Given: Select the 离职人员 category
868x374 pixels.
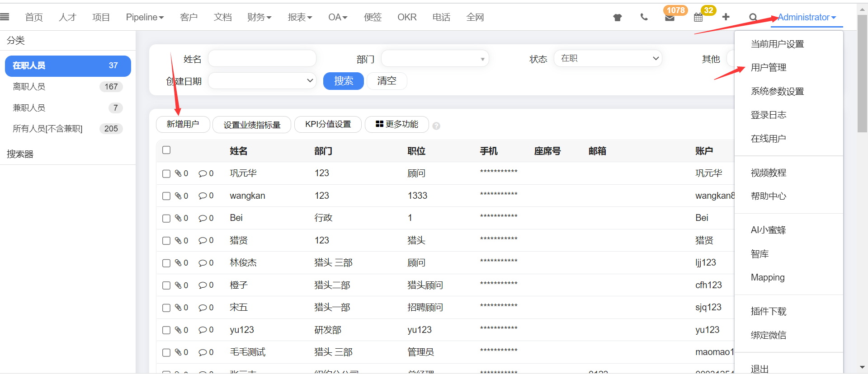Looking at the screenshot, I should click(68, 87).
